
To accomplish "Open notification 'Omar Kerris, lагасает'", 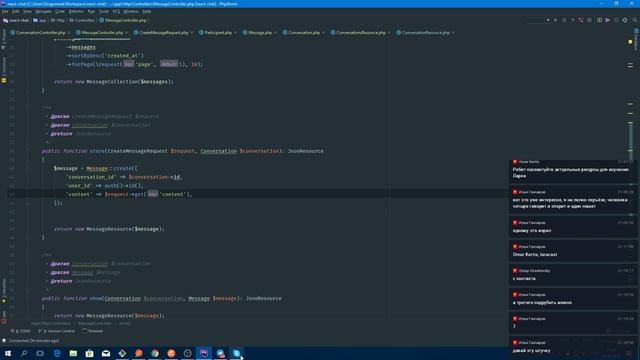I will 573,250.
